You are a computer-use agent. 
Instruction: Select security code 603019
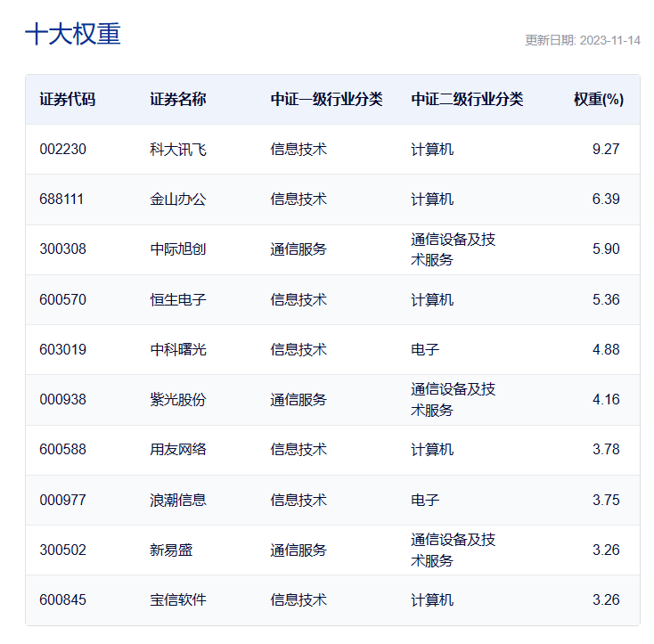(x=63, y=349)
